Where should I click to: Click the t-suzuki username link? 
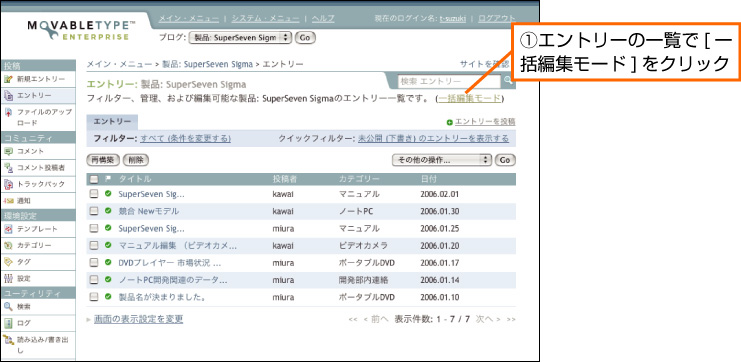pyautogui.click(x=453, y=18)
